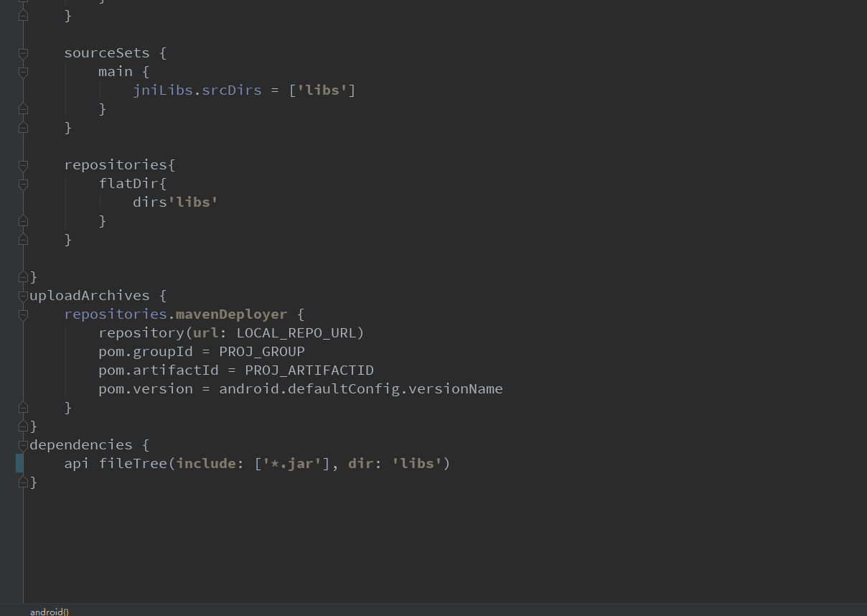Place caret in jniLibs.srcDirs property
The height and width of the screenshot is (616, 867).
point(197,90)
